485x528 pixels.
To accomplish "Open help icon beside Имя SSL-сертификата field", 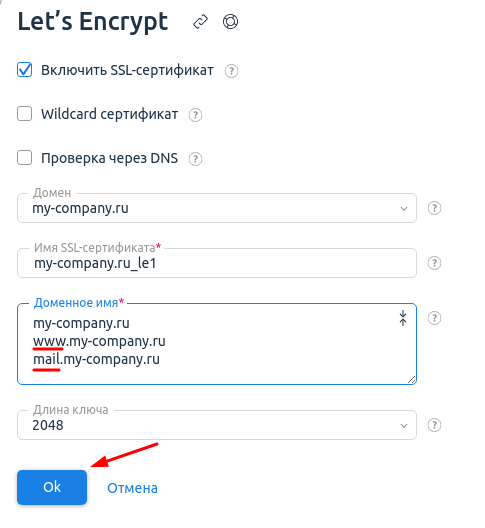I will point(434,263).
